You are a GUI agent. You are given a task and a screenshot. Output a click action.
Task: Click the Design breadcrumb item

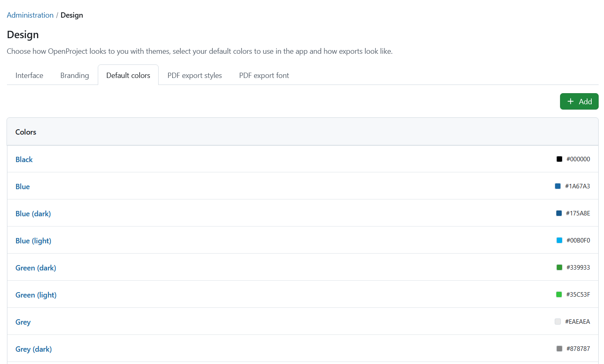point(72,15)
